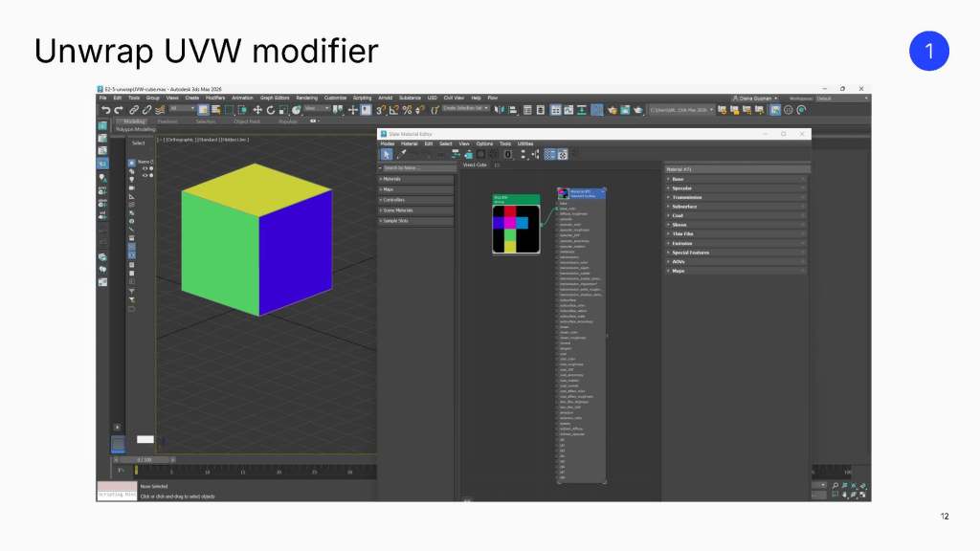Select the Move transform tool
Screen dimensions: 980x551
point(256,110)
